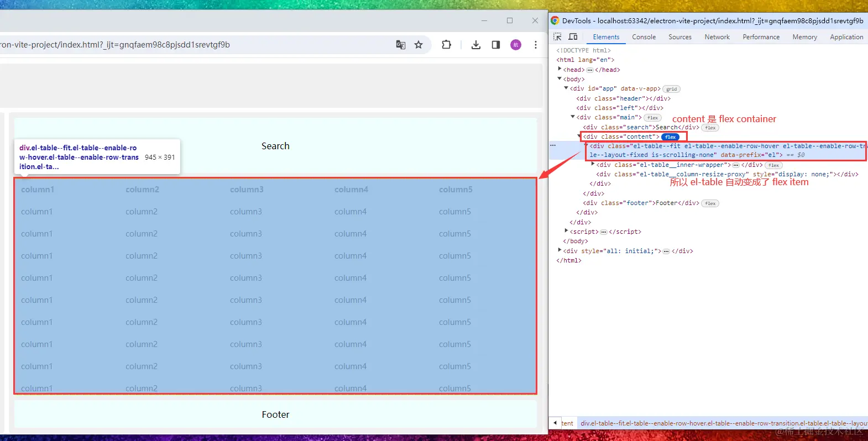Open the purple profile avatar
This screenshot has width=868, height=441.
[x=516, y=45]
